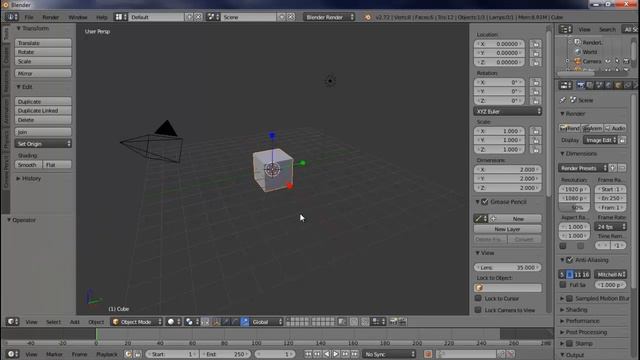Click the Lens 35.000 field

pyautogui.click(x=508, y=267)
